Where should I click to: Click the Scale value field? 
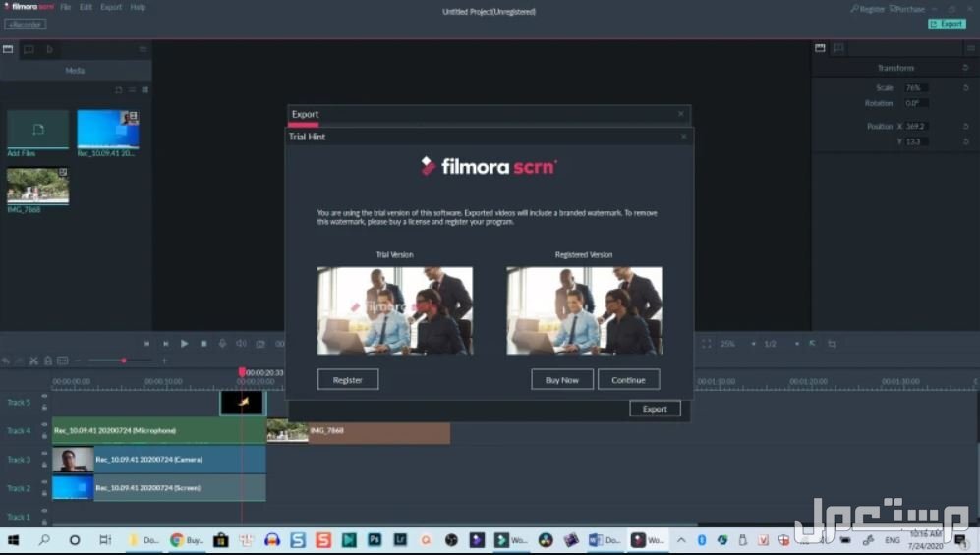click(x=916, y=88)
